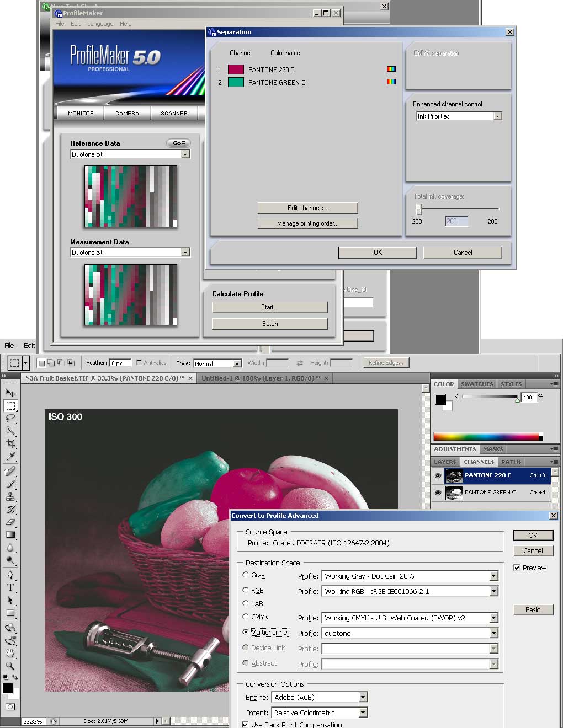Select the Brush tool
The height and width of the screenshot is (728, 563).
(10, 484)
